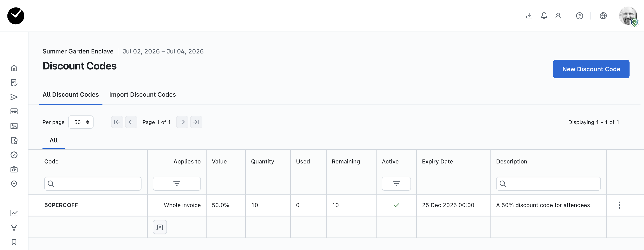Open the Applies to filter dropdown
Screen dimensions: 644x250
point(177,183)
